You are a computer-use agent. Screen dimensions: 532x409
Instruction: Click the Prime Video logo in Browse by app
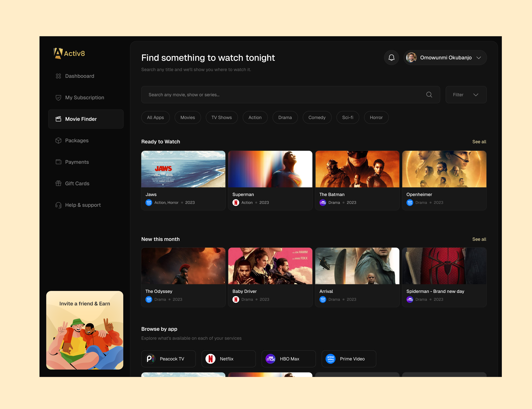pyautogui.click(x=331, y=359)
